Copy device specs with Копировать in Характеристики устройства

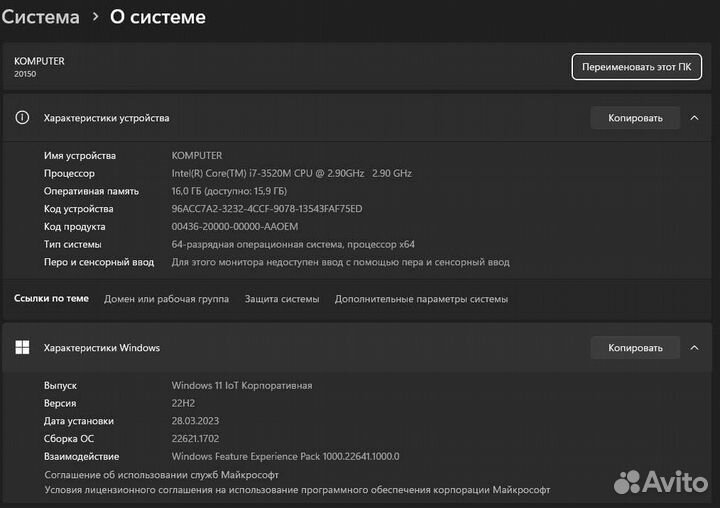tap(635, 118)
